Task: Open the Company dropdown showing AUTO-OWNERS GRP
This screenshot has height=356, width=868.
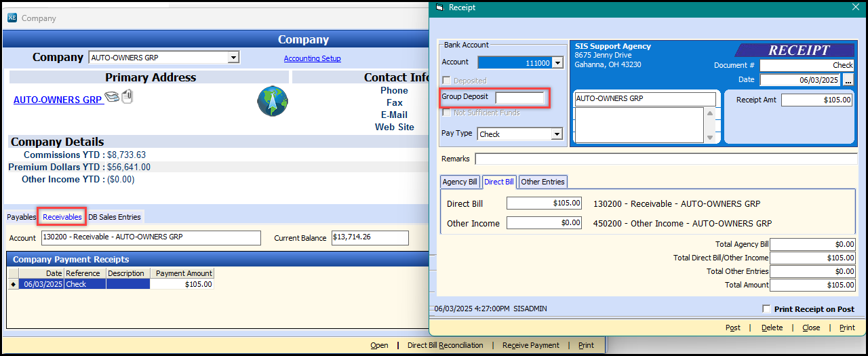Action: [233, 58]
